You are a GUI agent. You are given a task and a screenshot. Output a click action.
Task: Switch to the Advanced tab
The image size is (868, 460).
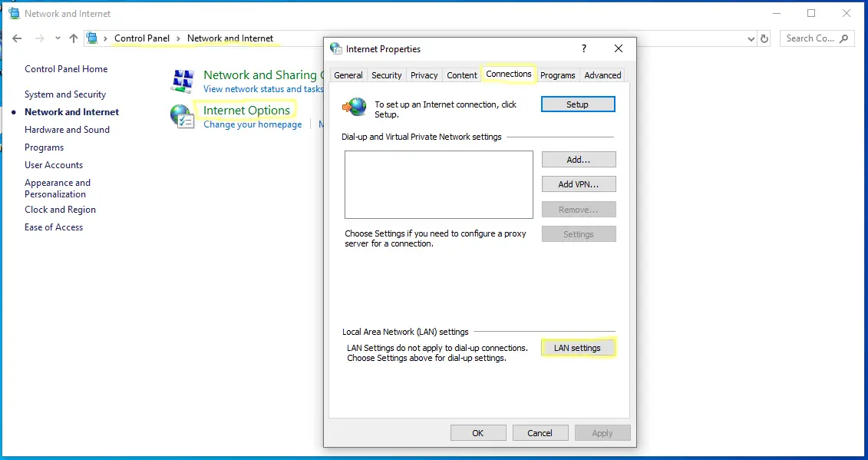602,75
